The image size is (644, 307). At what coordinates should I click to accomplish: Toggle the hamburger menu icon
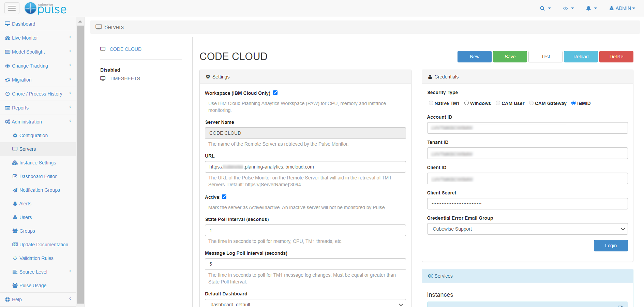point(12,8)
